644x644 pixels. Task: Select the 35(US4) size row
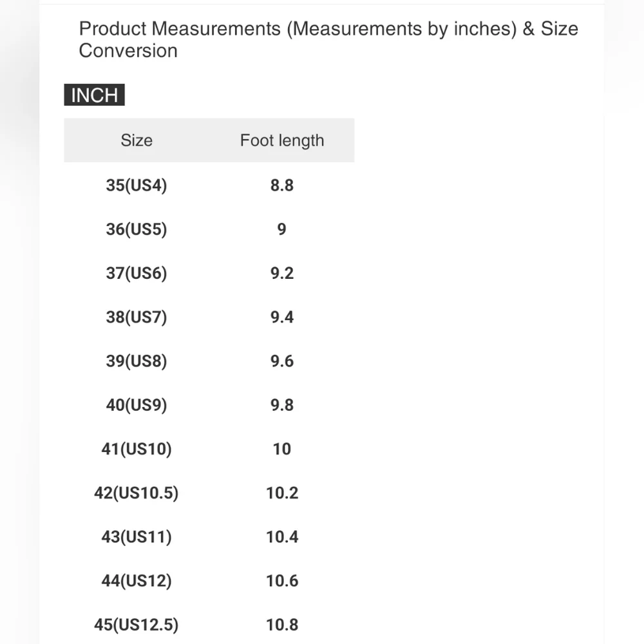(209, 185)
